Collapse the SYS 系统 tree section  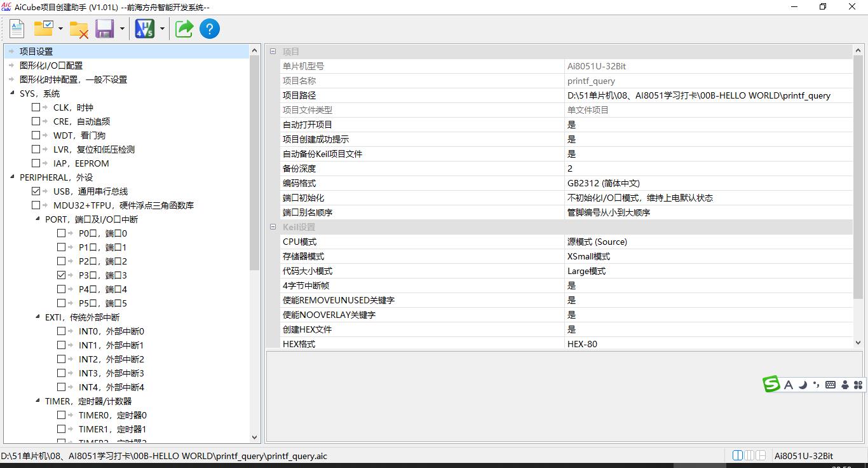13,93
